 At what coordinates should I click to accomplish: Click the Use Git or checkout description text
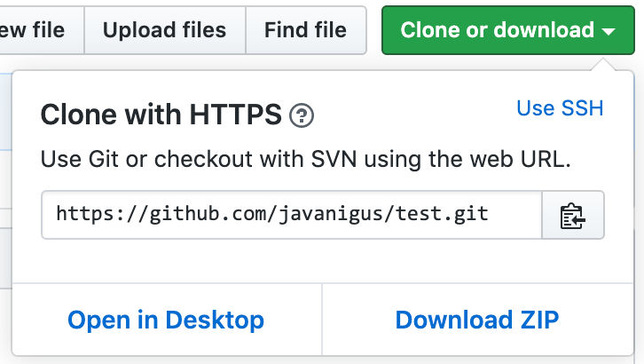click(x=305, y=159)
